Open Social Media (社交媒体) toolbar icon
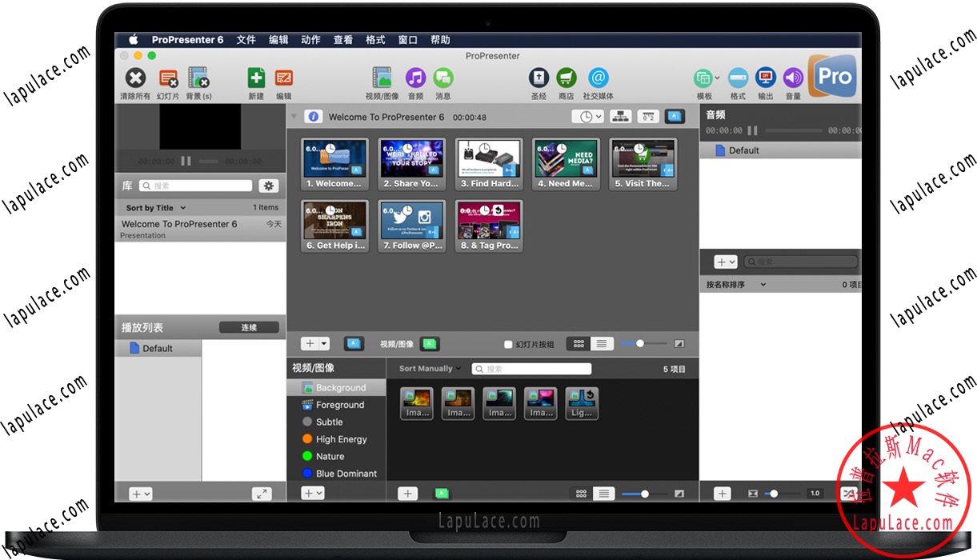Image resolution: width=977 pixels, height=560 pixels. click(598, 78)
